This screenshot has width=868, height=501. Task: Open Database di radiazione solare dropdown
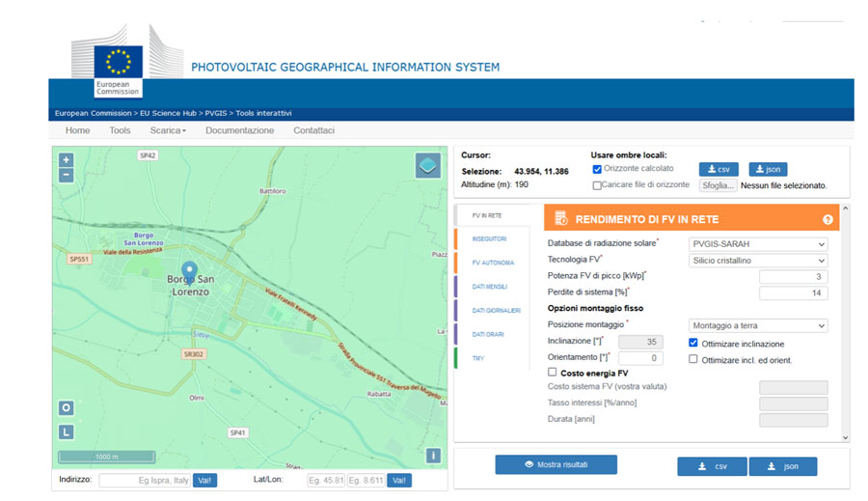tap(759, 244)
